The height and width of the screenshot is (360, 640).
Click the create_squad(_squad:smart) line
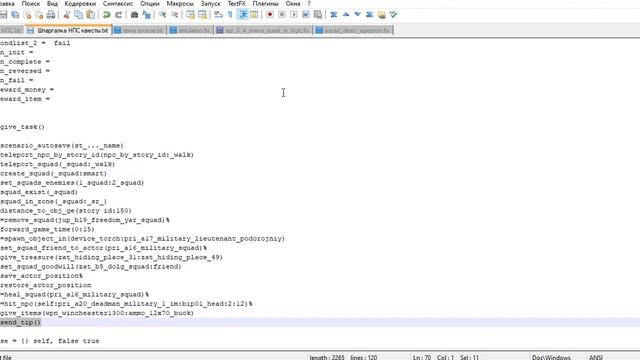pyautogui.click(x=53, y=173)
